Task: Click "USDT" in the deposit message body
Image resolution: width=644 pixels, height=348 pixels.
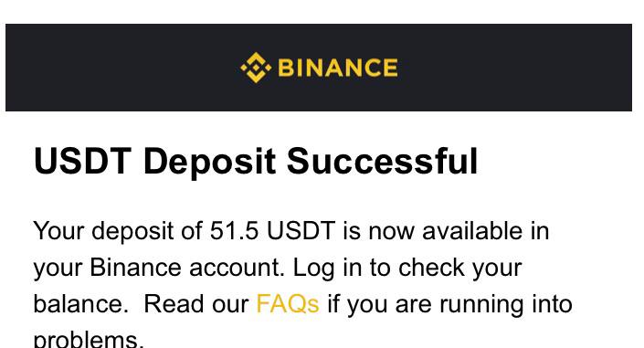Action: pos(301,231)
